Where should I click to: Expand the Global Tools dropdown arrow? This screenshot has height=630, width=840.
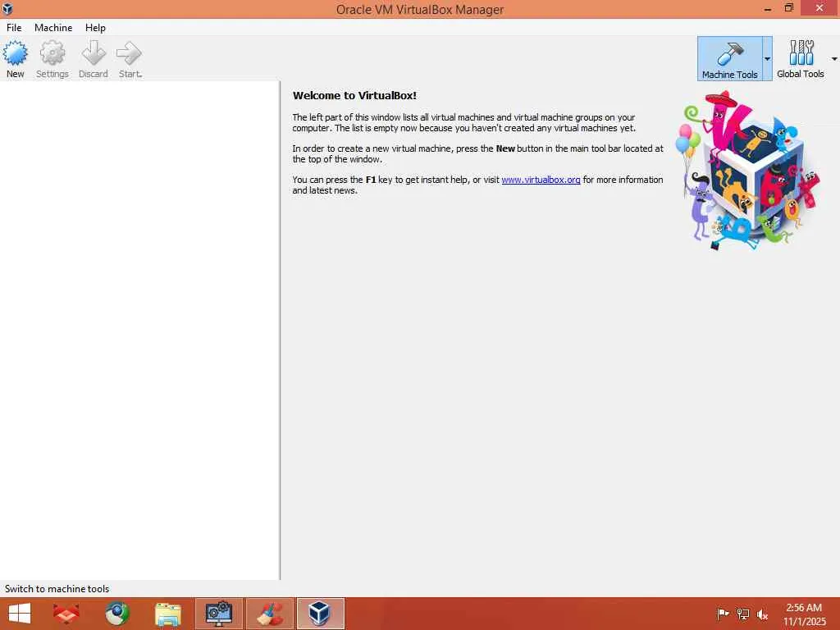click(x=834, y=59)
